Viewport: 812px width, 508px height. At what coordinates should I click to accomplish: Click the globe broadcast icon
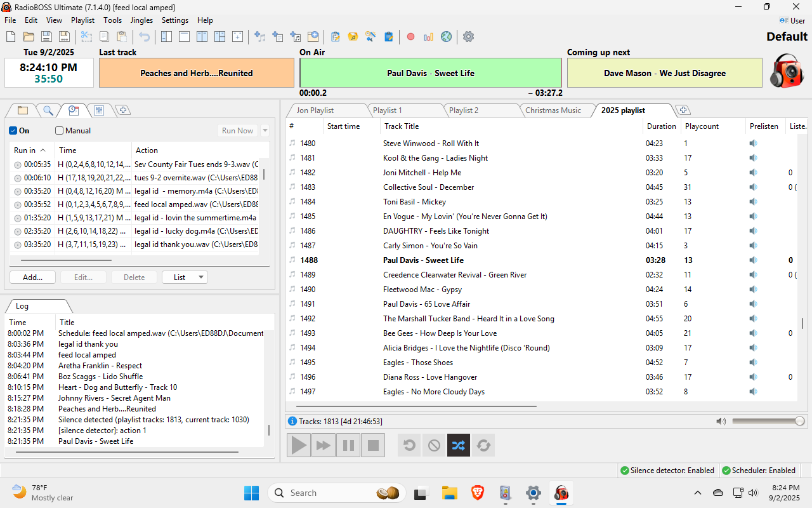[446, 37]
